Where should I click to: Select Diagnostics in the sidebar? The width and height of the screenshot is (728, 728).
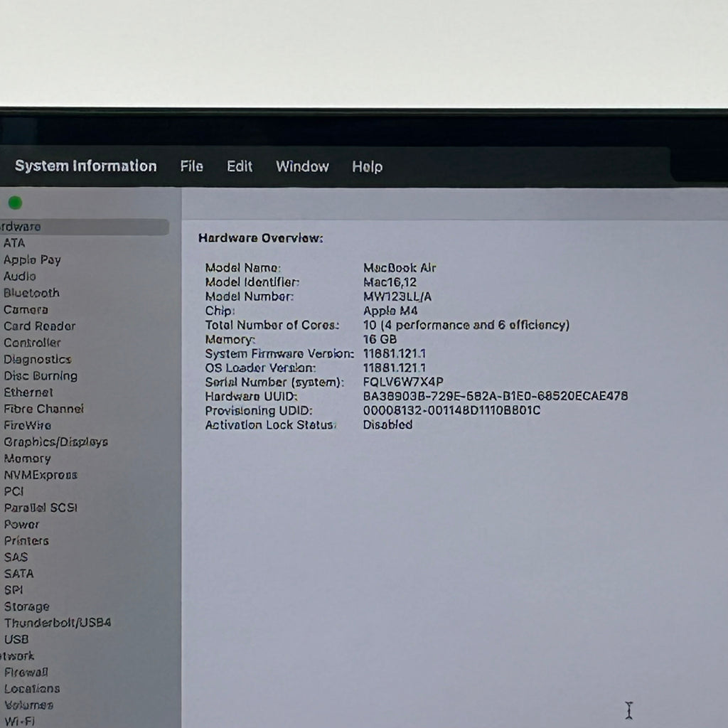click(x=38, y=359)
